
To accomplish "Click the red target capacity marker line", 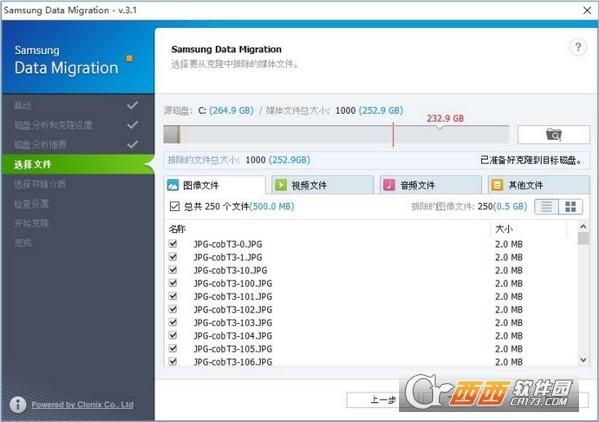I will [393, 134].
